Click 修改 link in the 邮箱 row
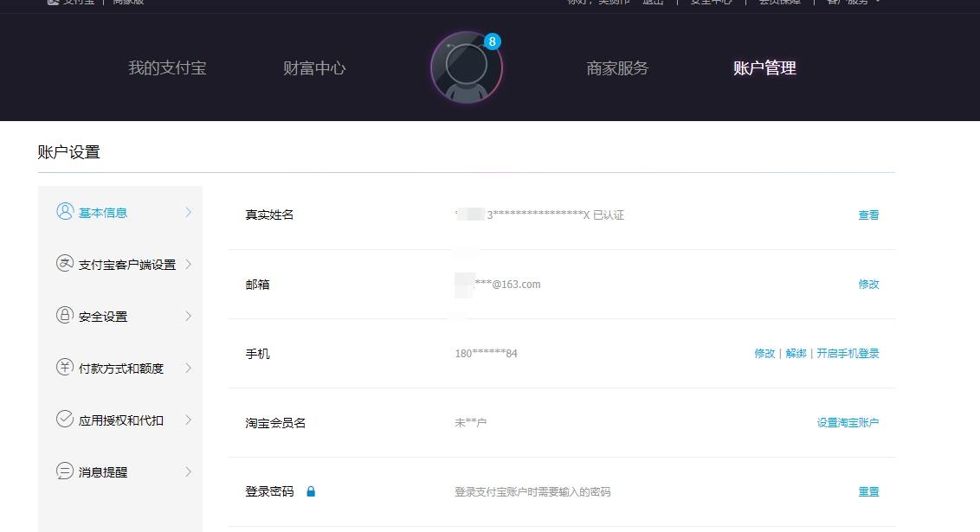 (x=868, y=284)
